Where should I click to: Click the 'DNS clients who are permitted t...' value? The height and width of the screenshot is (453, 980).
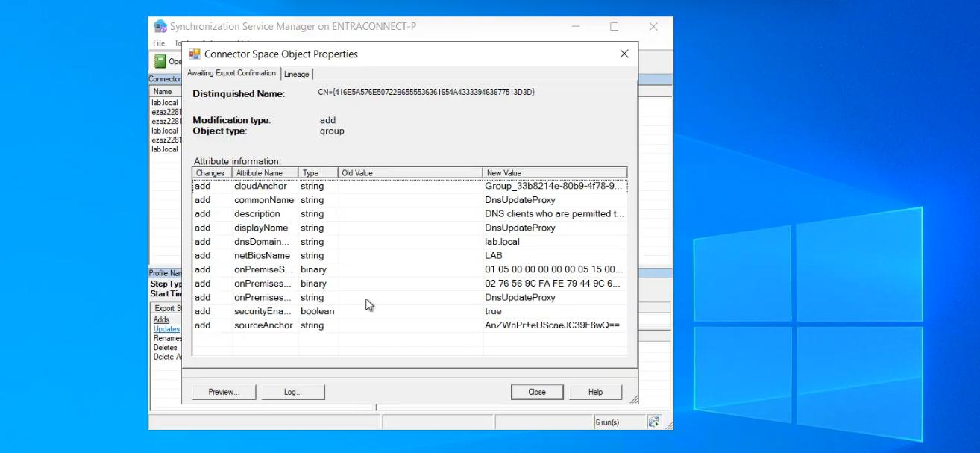(554, 214)
